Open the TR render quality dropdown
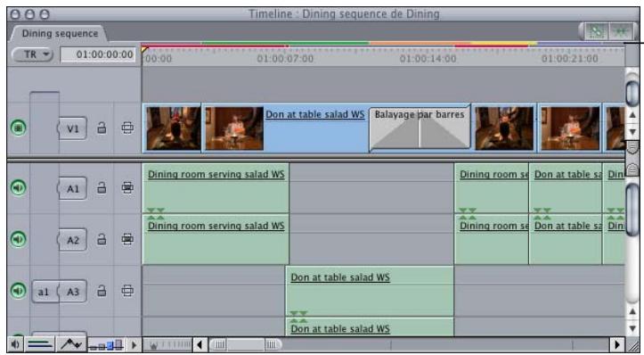Viewport: 644px width, 355px height. 33,54
